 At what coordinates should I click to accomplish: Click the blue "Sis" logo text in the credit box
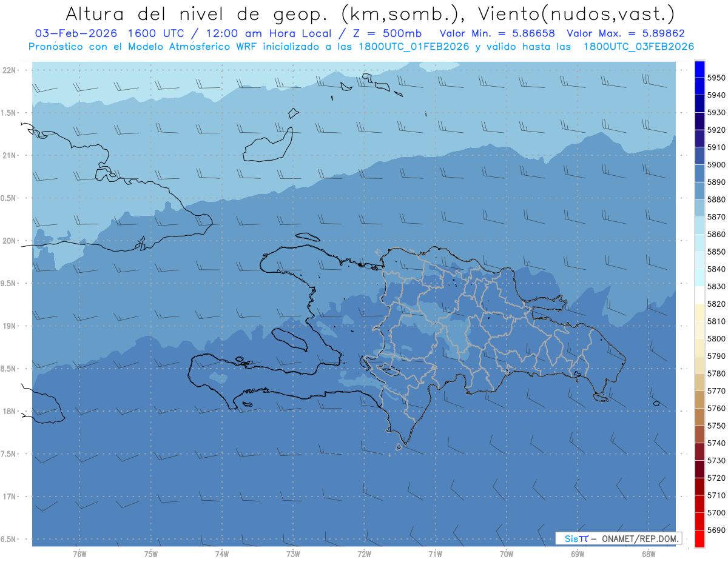[x=571, y=538]
